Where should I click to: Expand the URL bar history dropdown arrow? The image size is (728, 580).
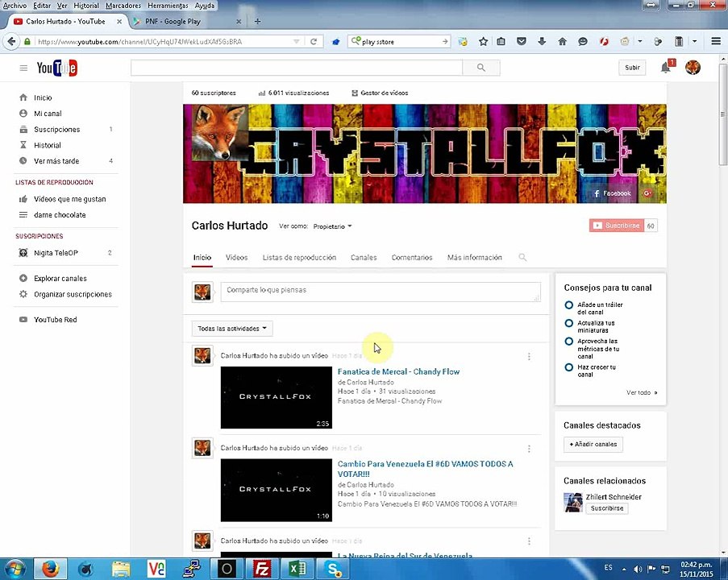point(296,42)
